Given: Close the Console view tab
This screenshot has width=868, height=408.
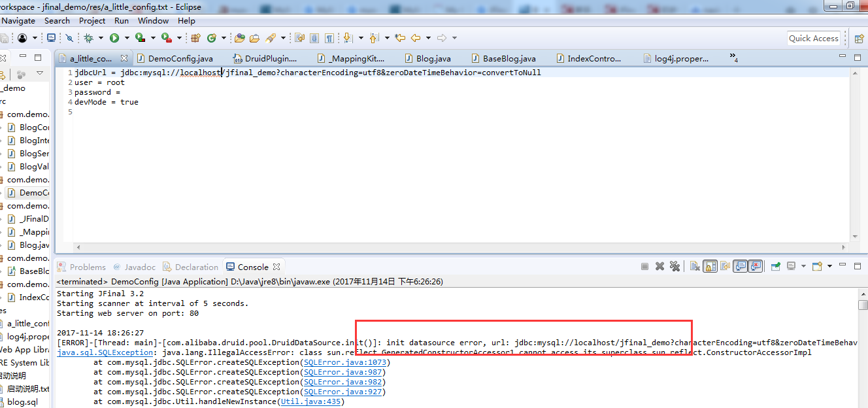Looking at the screenshot, I should 276,267.
